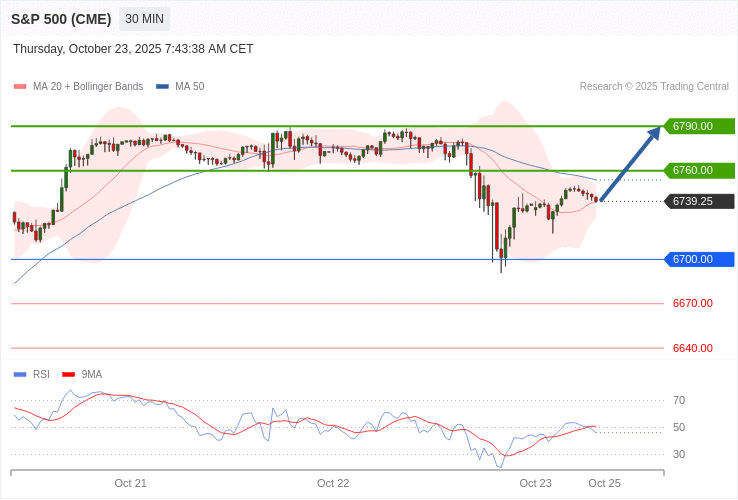
Task: Click the 30 MIN timeframe badge
Action: [144, 19]
